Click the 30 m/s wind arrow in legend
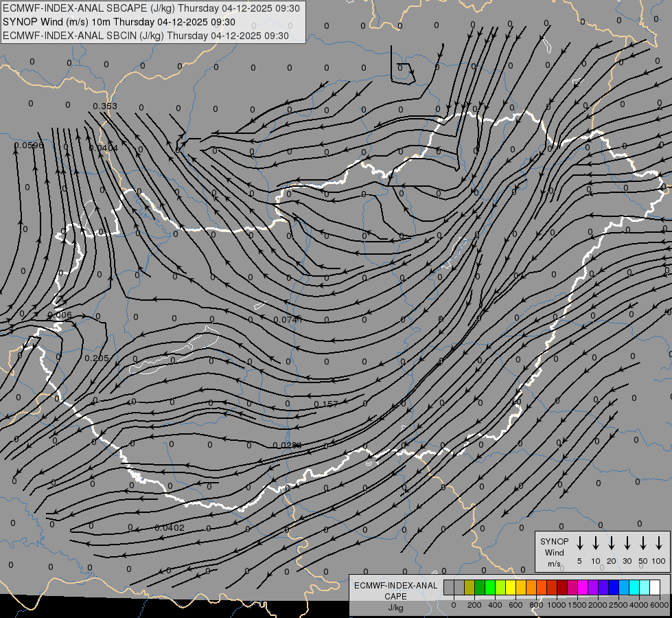 [627, 543]
